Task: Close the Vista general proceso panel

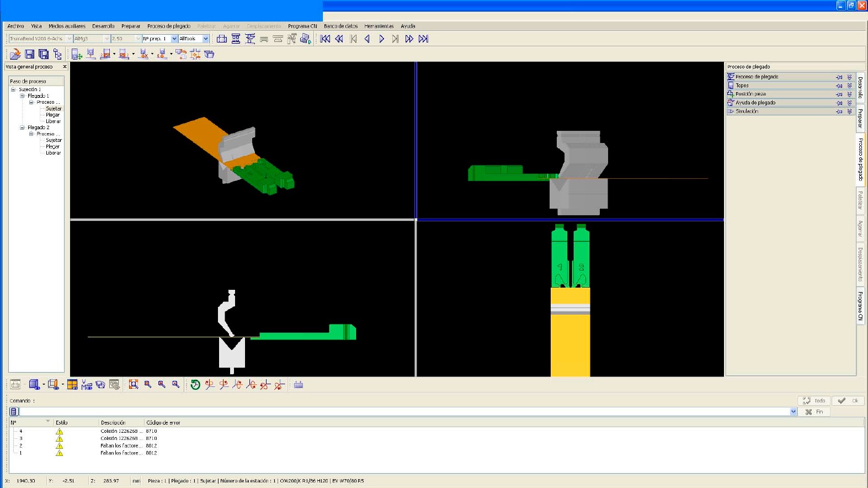Action: (65, 67)
